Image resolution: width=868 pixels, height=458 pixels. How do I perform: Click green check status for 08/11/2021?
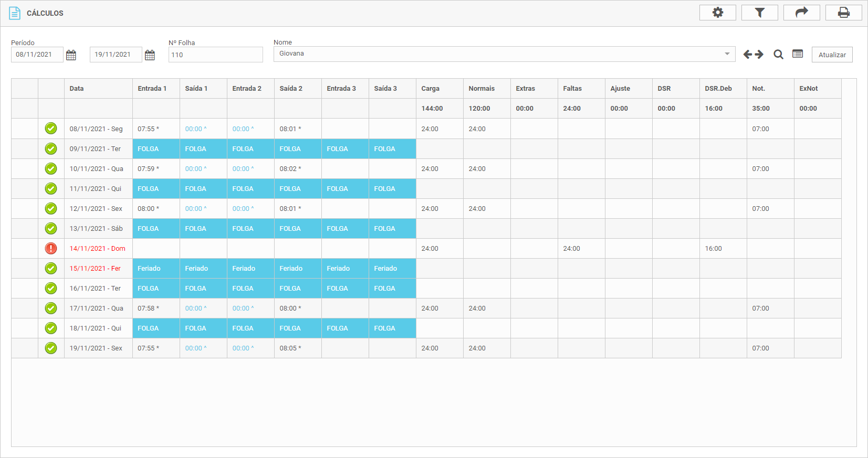click(x=51, y=129)
